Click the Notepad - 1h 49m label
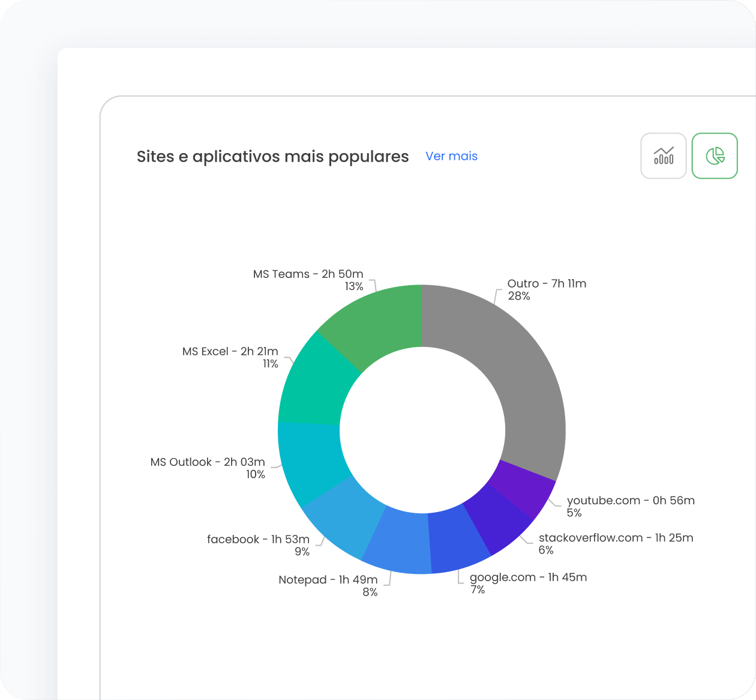The image size is (756, 700). click(x=328, y=579)
